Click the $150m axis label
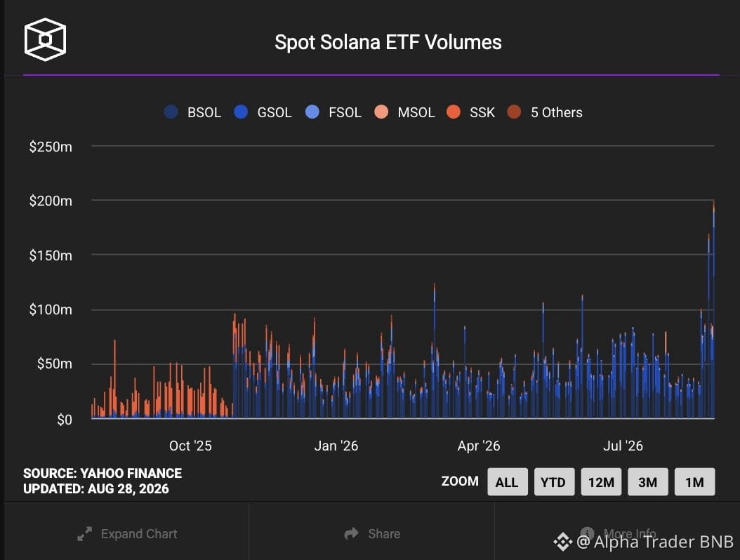Viewport: 740px width, 560px height. (51, 255)
